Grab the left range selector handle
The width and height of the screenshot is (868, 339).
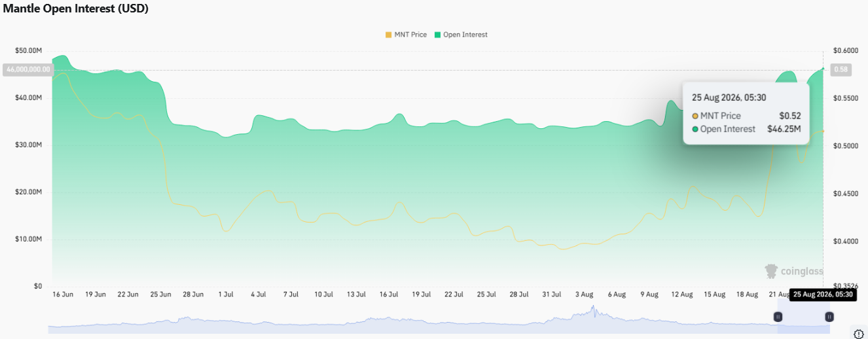[x=778, y=317]
